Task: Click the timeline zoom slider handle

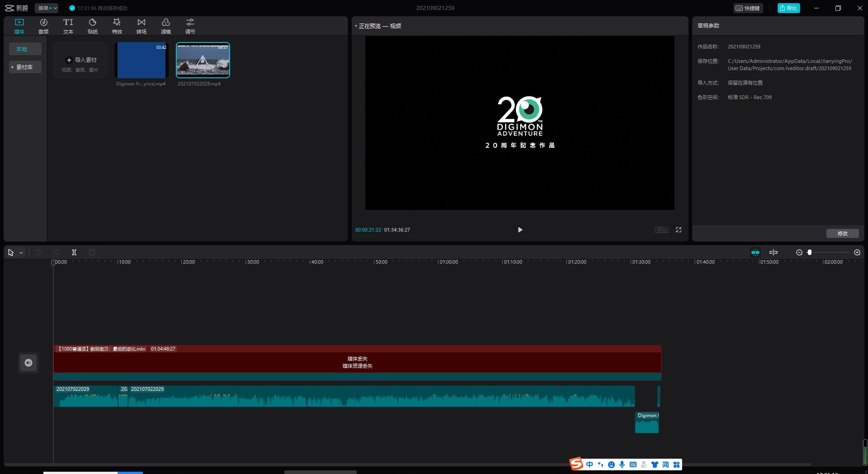Action: click(809, 252)
